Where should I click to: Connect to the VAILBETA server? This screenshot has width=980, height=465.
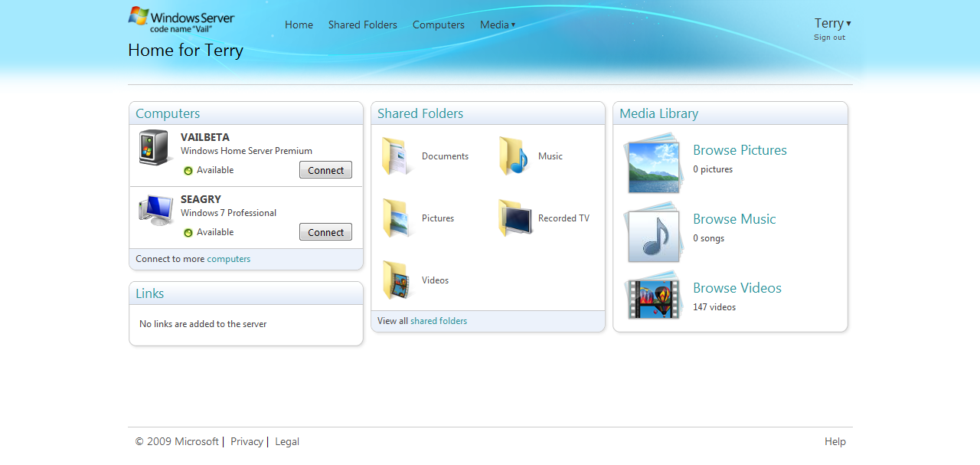pyautogui.click(x=325, y=170)
